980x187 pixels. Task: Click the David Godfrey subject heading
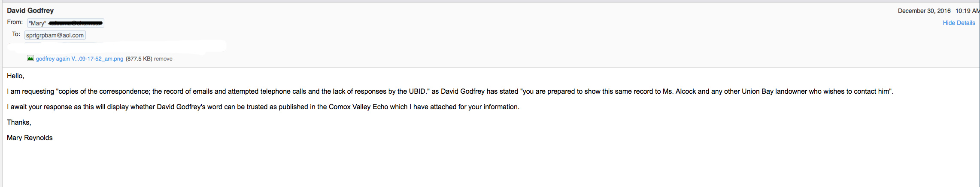(x=30, y=10)
